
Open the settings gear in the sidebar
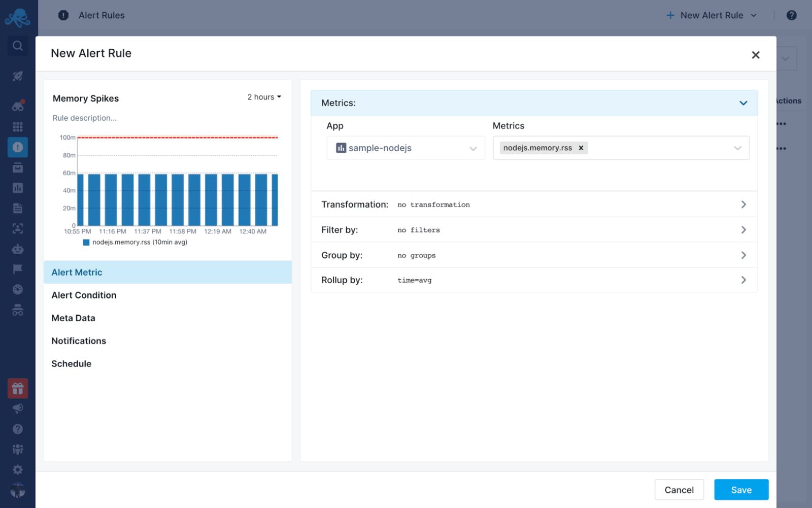pos(18,469)
